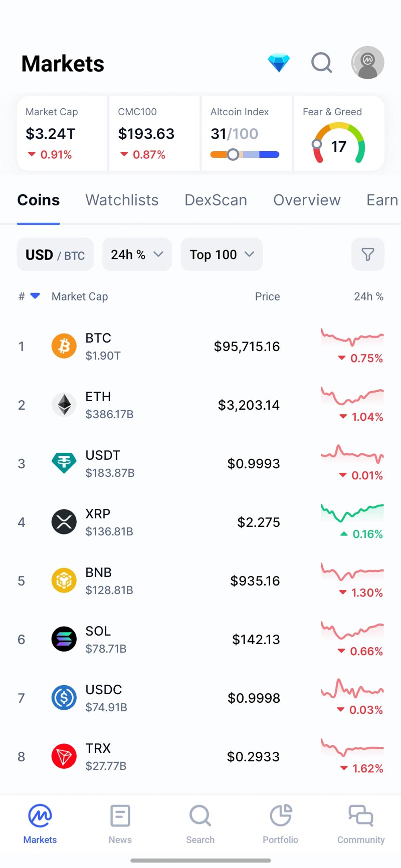Tap the filter funnel icon

367,254
